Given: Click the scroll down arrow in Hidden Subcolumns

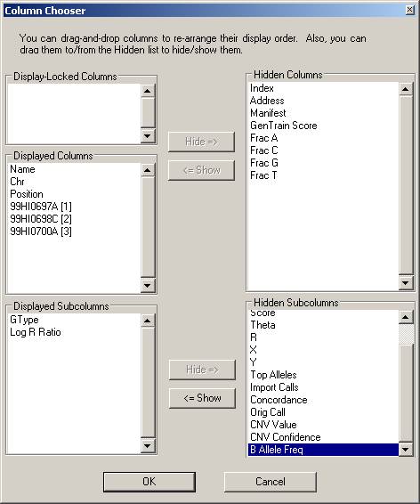Looking at the screenshot, I should tap(405, 449).
